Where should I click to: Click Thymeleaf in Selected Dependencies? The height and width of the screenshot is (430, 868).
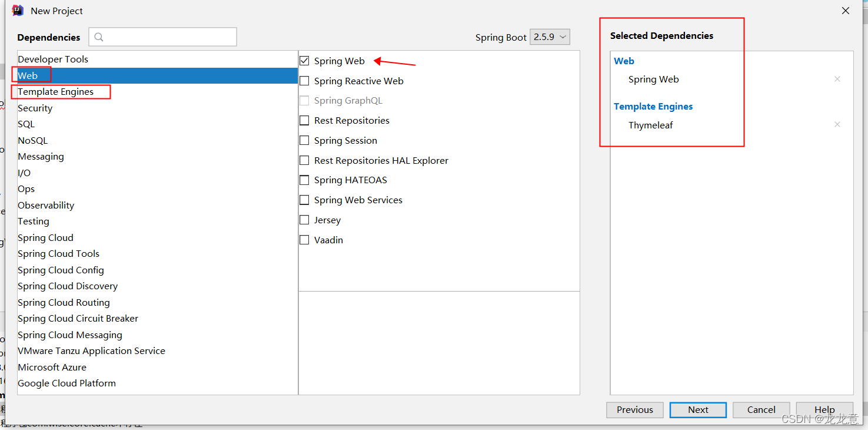pyautogui.click(x=651, y=125)
